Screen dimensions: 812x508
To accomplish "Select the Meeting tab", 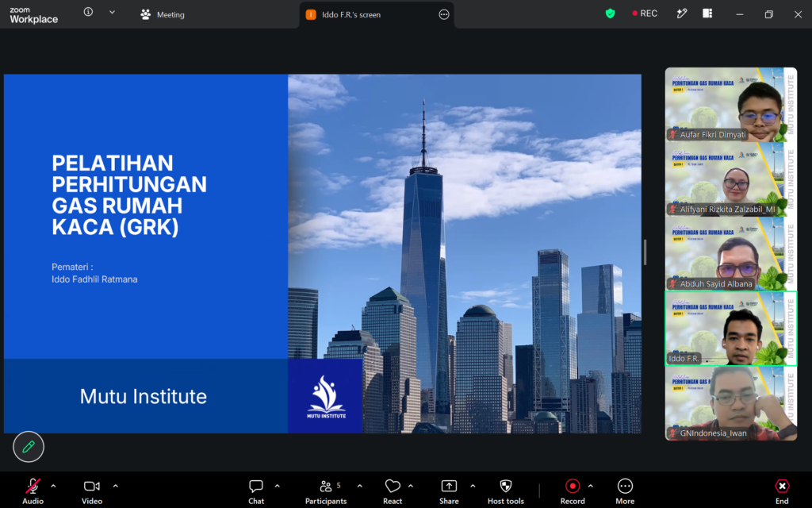I will 162,14.
